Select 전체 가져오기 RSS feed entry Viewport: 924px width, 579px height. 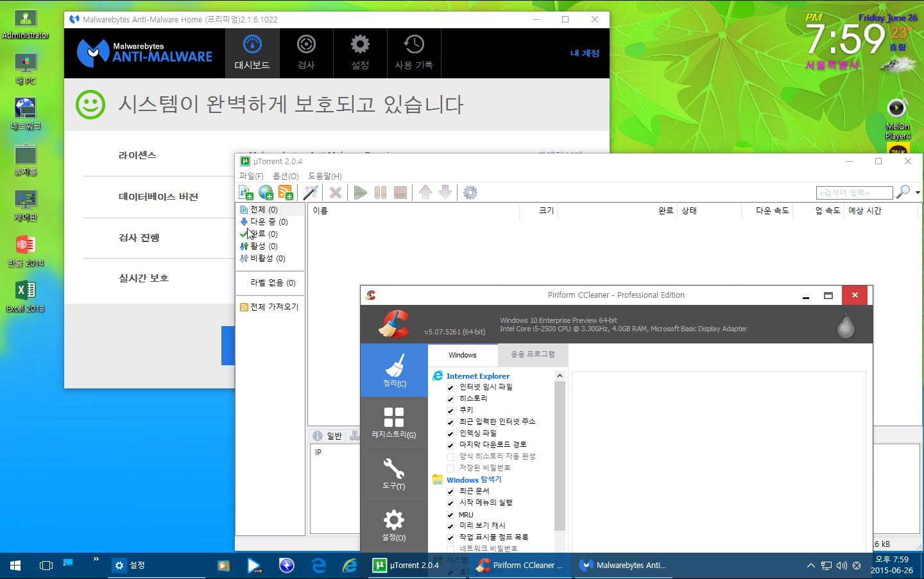269,307
